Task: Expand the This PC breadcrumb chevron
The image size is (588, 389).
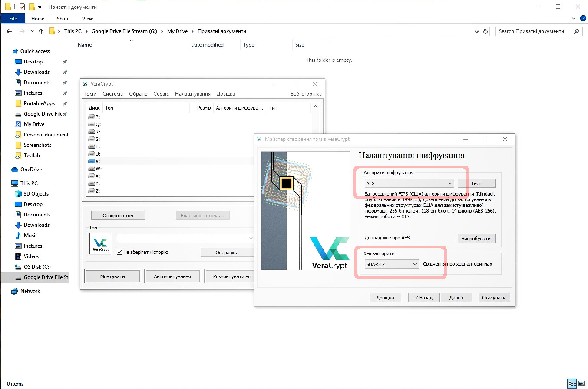Action: coord(86,31)
